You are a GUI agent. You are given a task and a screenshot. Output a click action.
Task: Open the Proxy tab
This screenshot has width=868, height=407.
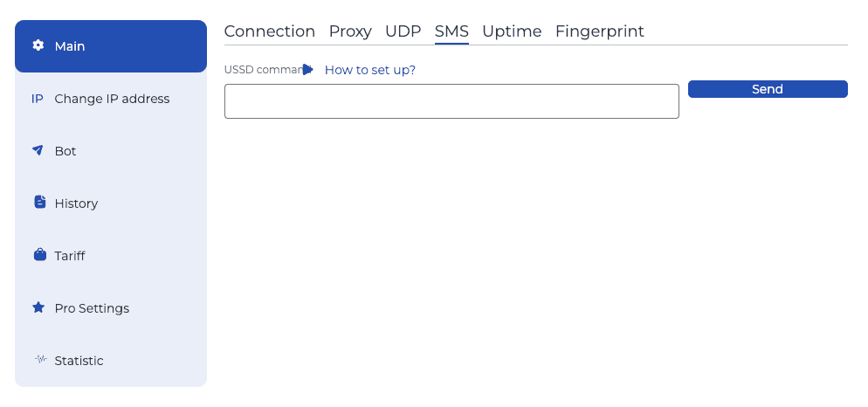[350, 31]
